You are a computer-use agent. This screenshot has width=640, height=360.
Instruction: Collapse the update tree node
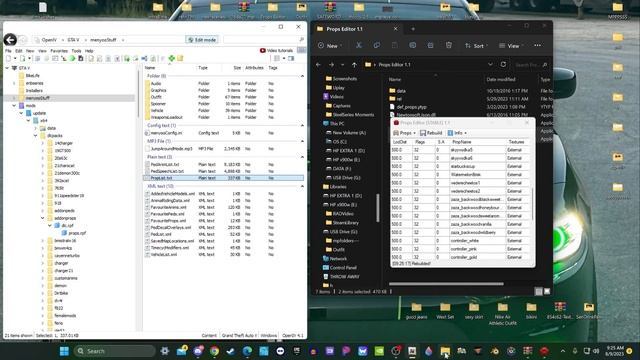22,113
